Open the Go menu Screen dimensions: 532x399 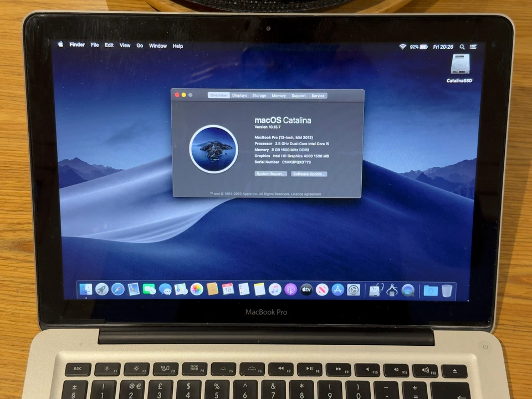140,45
